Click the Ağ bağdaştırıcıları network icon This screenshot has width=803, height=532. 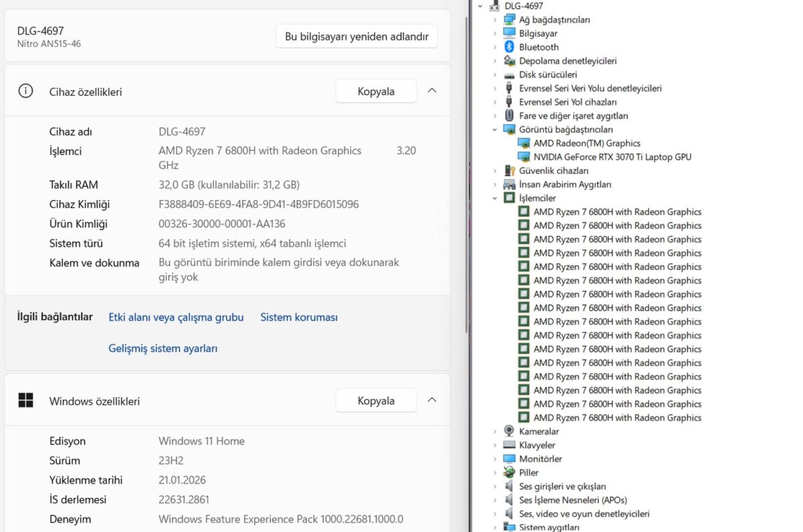click(509, 19)
